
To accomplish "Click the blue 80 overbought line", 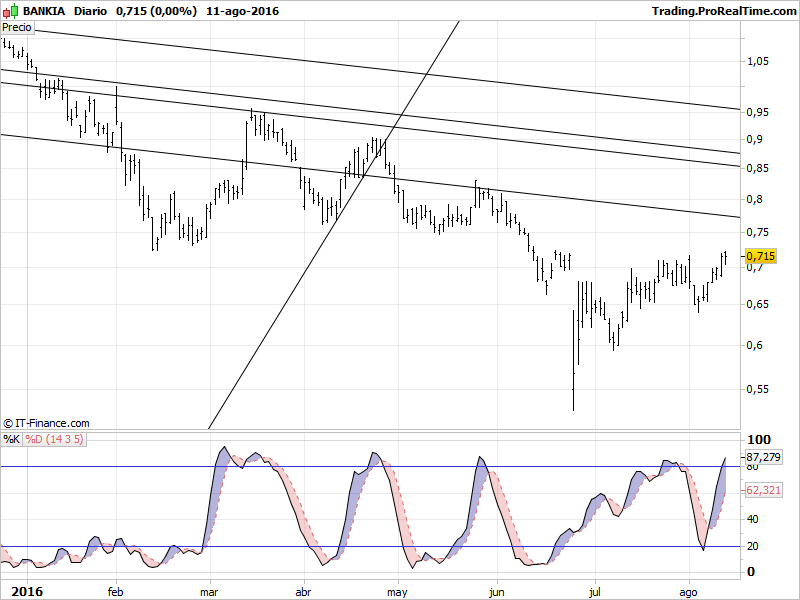I will click(400, 467).
